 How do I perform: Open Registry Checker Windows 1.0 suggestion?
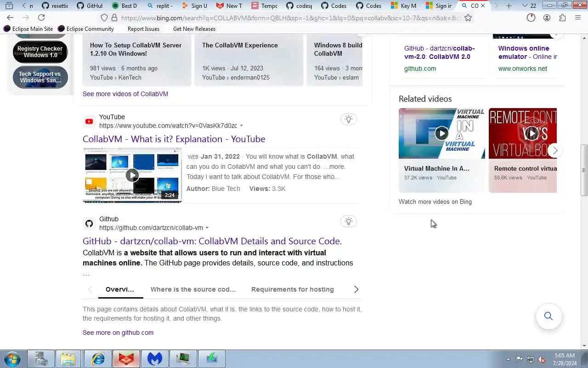(40, 52)
